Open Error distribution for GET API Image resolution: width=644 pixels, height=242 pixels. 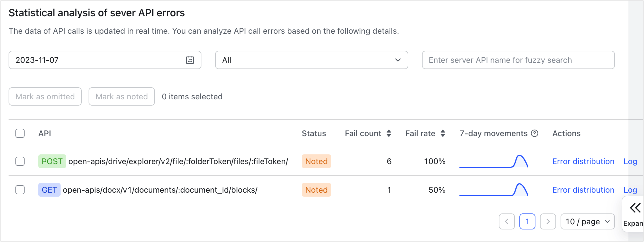pos(583,190)
